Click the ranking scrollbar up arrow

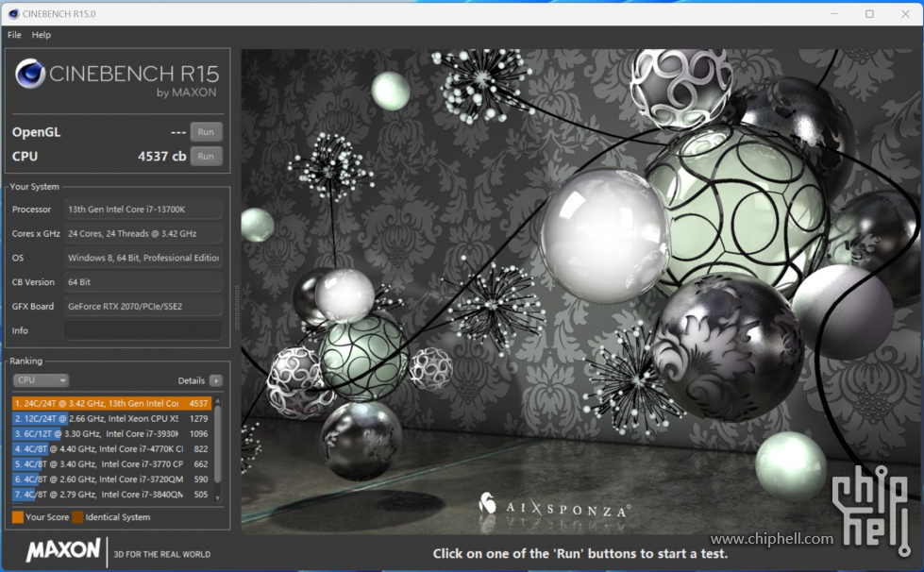(x=217, y=400)
